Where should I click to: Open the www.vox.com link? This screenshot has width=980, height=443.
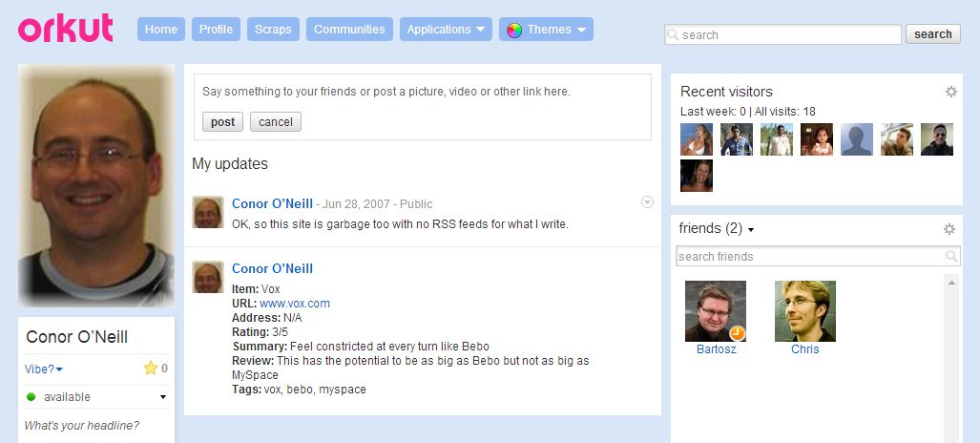[x=294, y=304]
